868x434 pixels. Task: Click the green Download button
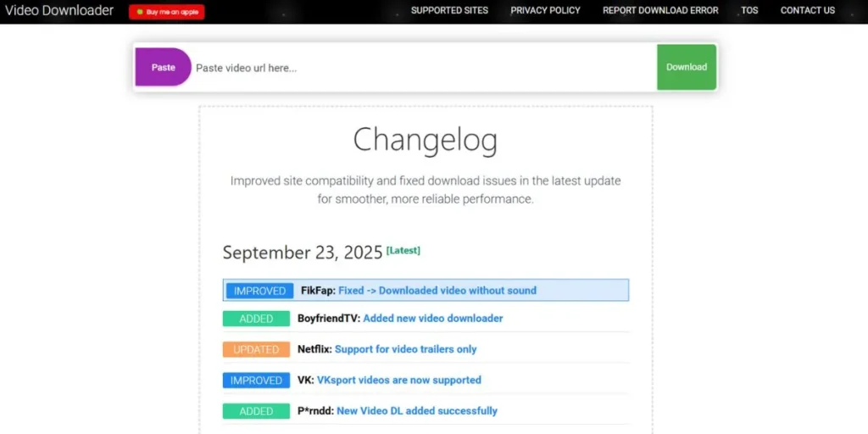pos(686,67)
